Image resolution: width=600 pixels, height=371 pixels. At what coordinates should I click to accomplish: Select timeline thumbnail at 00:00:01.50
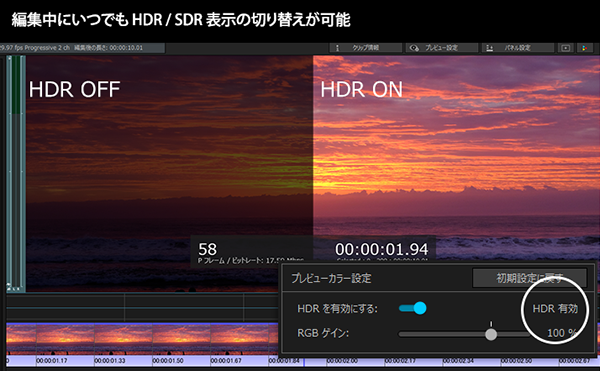click(182, 340)
